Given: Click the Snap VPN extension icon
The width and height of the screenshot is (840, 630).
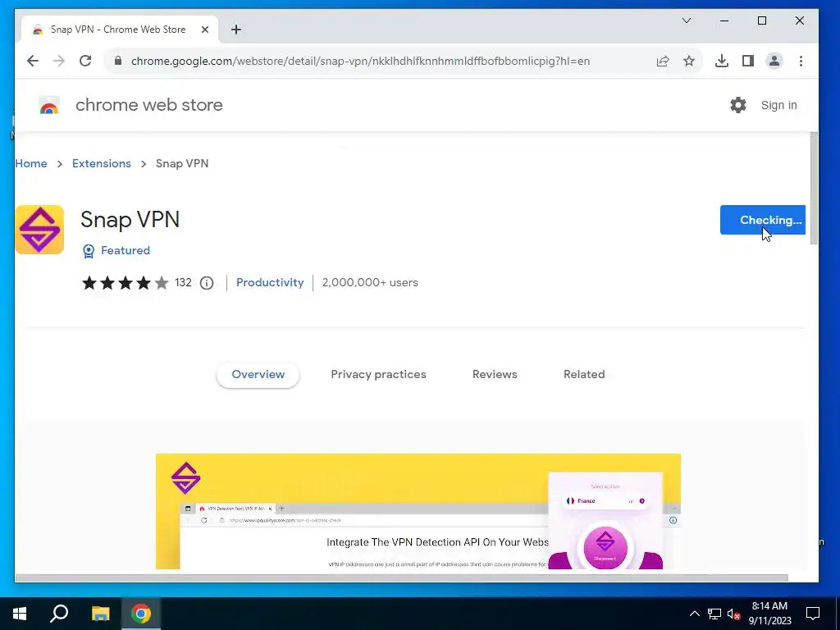Looking at the screenshot, I should [x=39, y=230].
